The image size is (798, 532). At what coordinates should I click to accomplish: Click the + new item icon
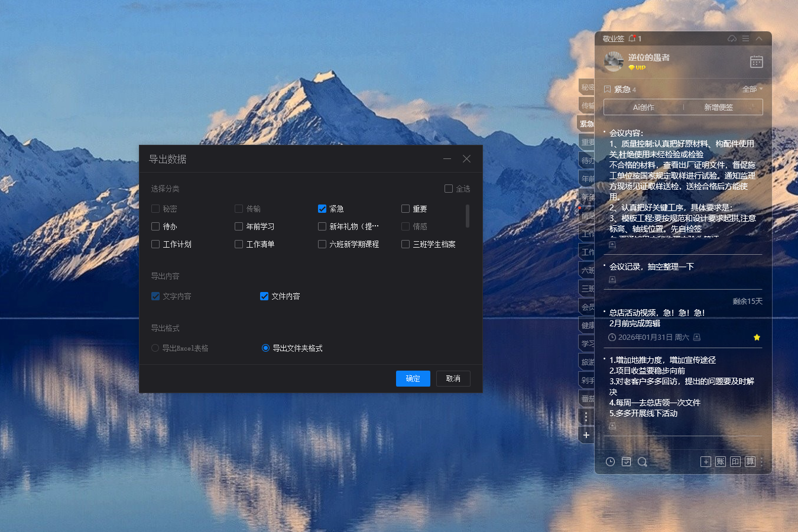point(706,462)
